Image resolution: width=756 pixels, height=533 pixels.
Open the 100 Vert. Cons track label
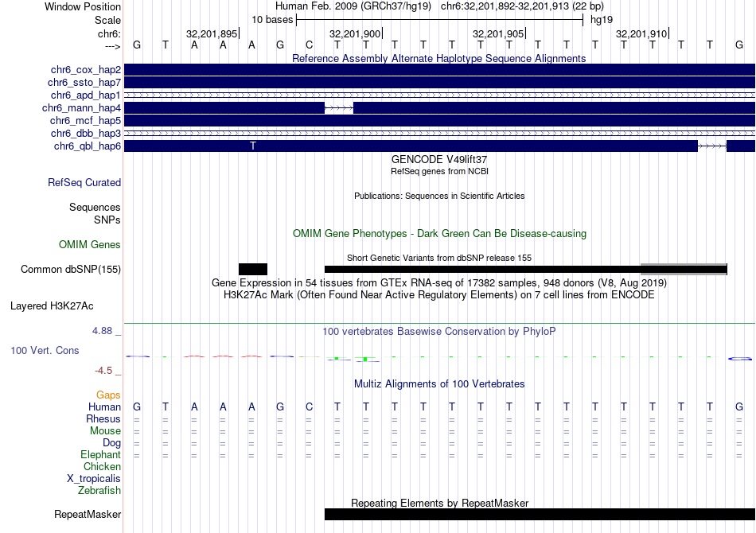tap(45, 351)
